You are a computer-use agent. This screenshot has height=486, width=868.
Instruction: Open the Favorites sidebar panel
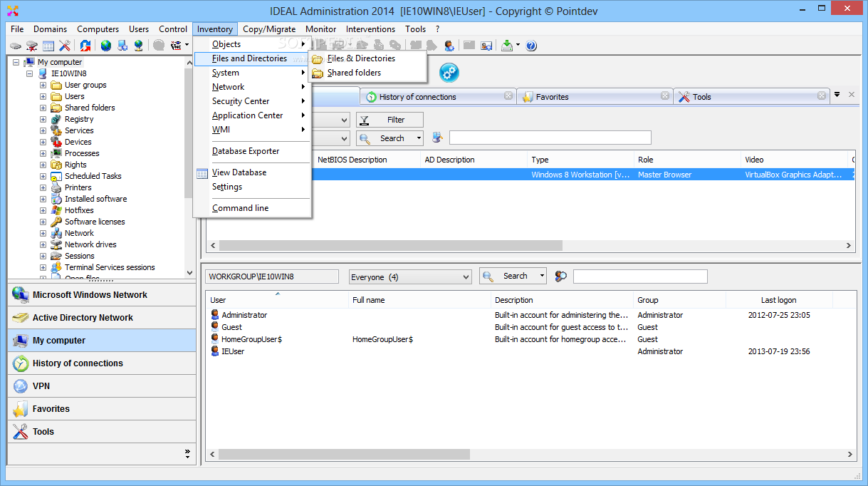pos(102,409)
